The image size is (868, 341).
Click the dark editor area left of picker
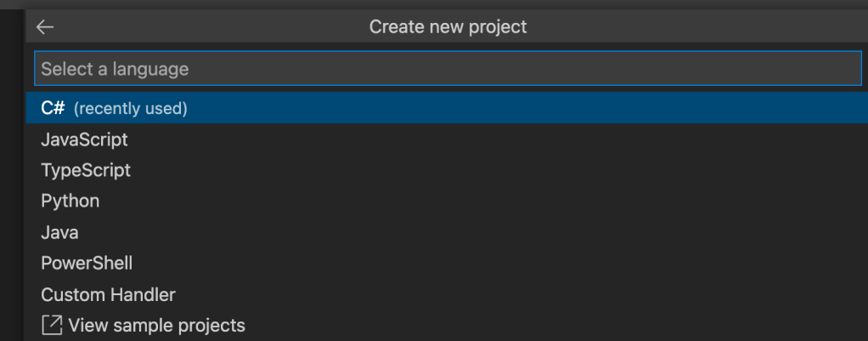click(x=12, y=170)
